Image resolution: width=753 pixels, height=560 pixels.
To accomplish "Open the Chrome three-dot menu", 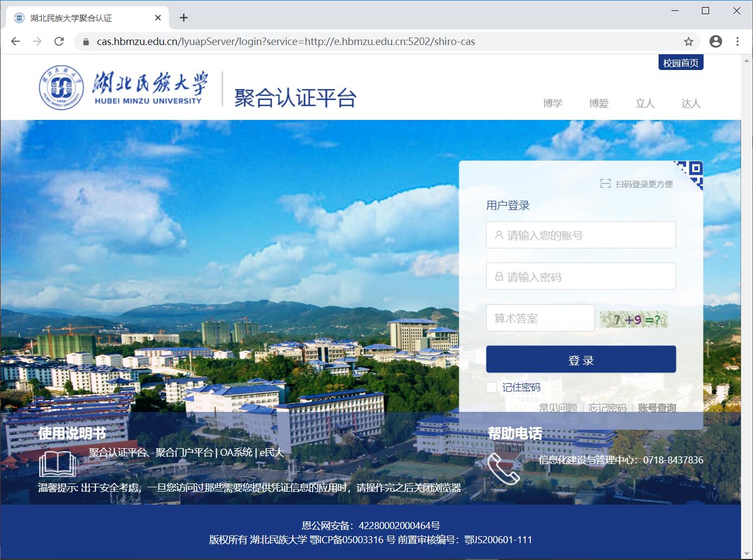I will tap(737, 41).
